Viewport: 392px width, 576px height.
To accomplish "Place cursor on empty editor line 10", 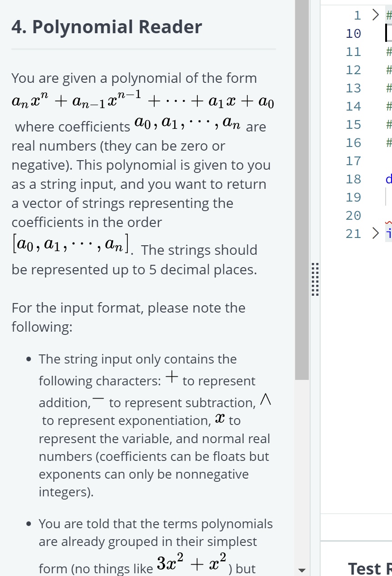I will pos(387,34).
